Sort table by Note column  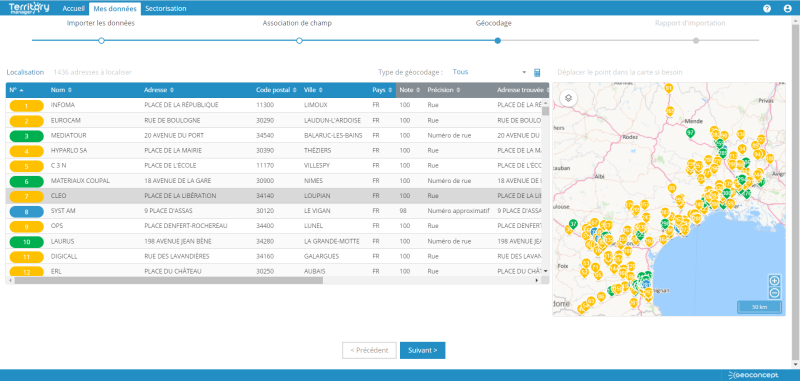tap(409, 90)
